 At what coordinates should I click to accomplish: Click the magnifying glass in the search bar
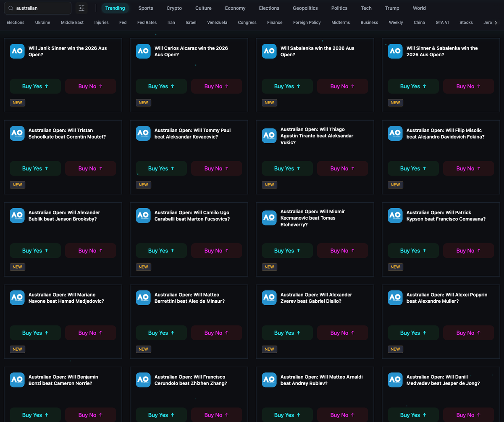click(10, 8)
